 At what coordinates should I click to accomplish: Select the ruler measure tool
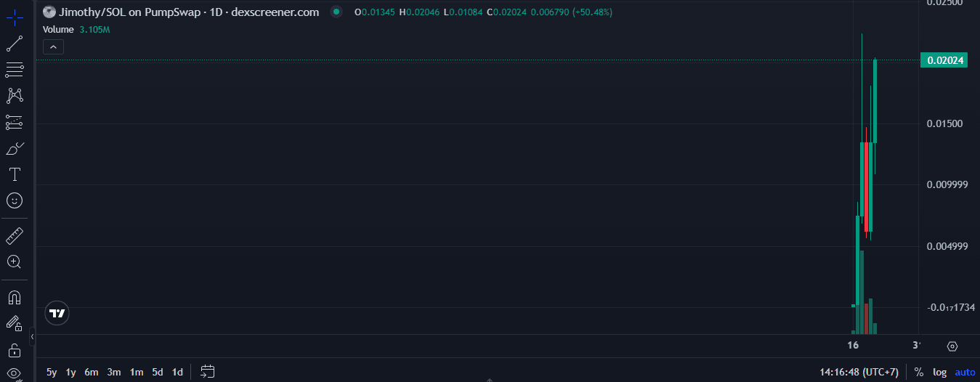tap(15, 236)
